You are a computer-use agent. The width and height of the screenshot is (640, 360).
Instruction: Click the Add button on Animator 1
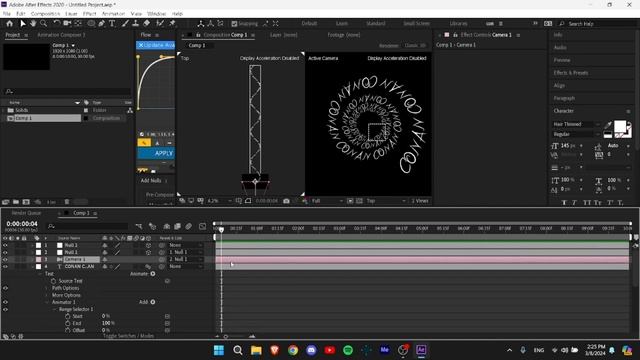pos(147,302)
